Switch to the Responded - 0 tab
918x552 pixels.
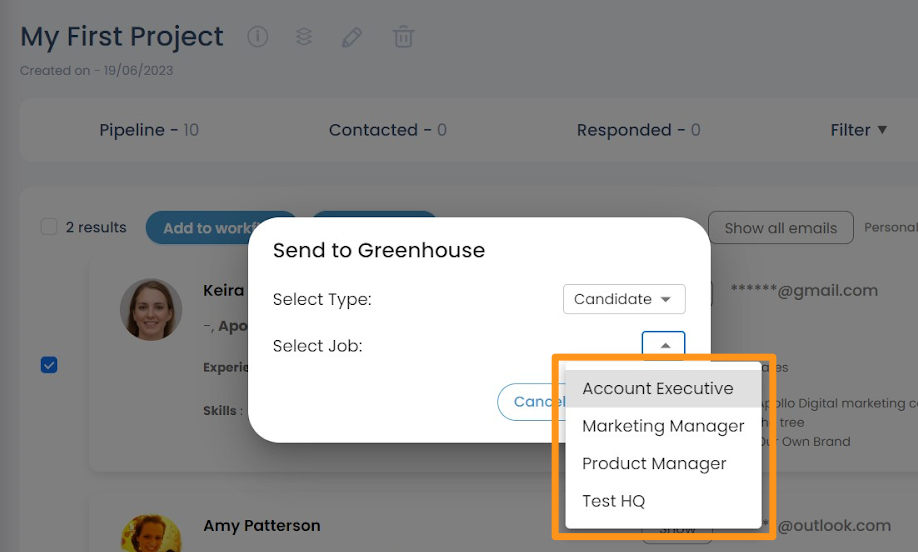[x=638, y=130]
